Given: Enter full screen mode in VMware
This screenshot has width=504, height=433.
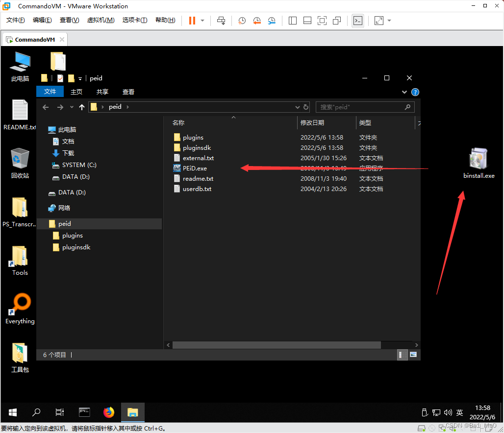Looking at the screenshot, I should [x=322, y=21].
